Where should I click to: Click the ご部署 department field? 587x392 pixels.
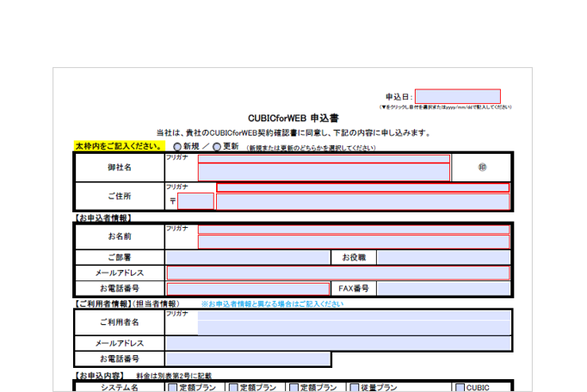(x=248, y=257)
